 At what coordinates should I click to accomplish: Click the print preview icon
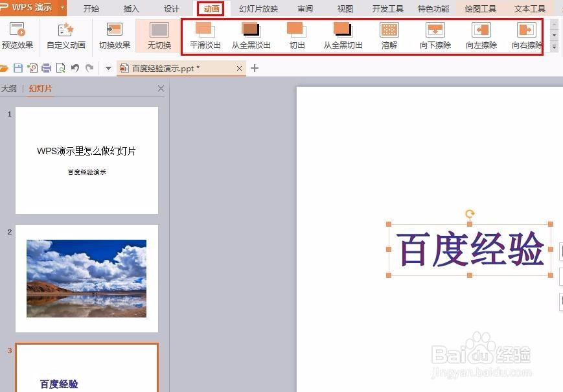61,68
